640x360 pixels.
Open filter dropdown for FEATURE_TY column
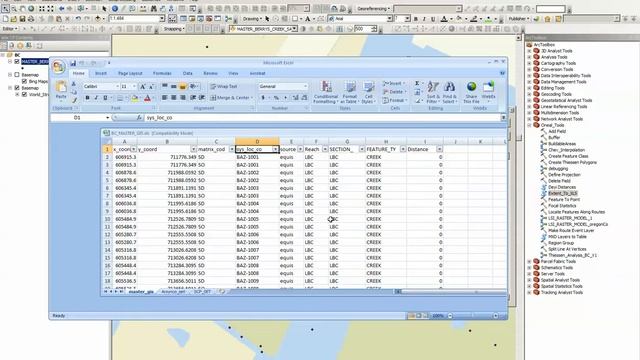point(403,149)
